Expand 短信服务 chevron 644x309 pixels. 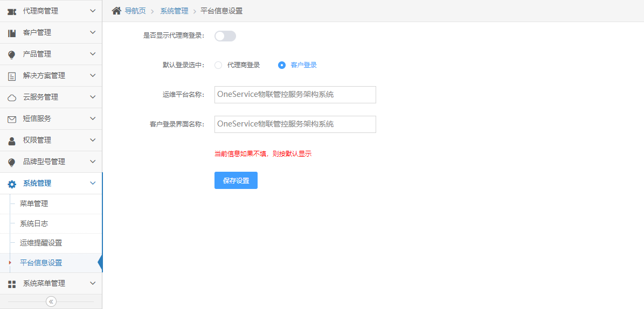(93, 118)
